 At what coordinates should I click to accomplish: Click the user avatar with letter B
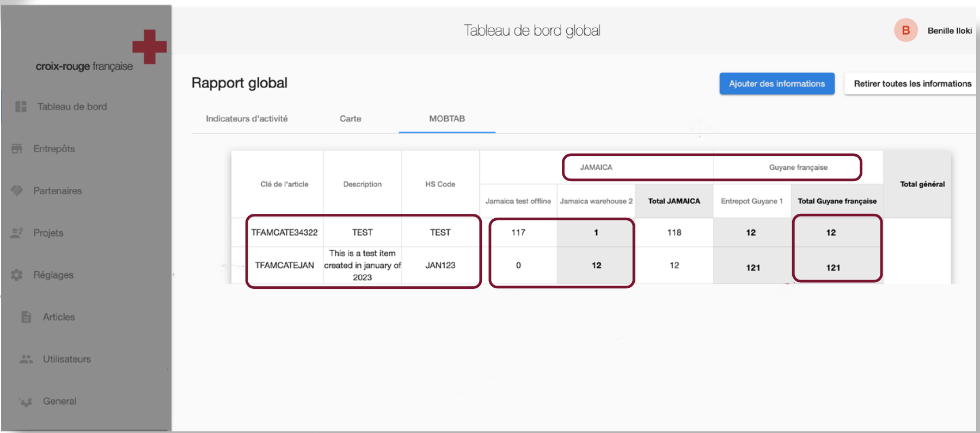point(905,30)
